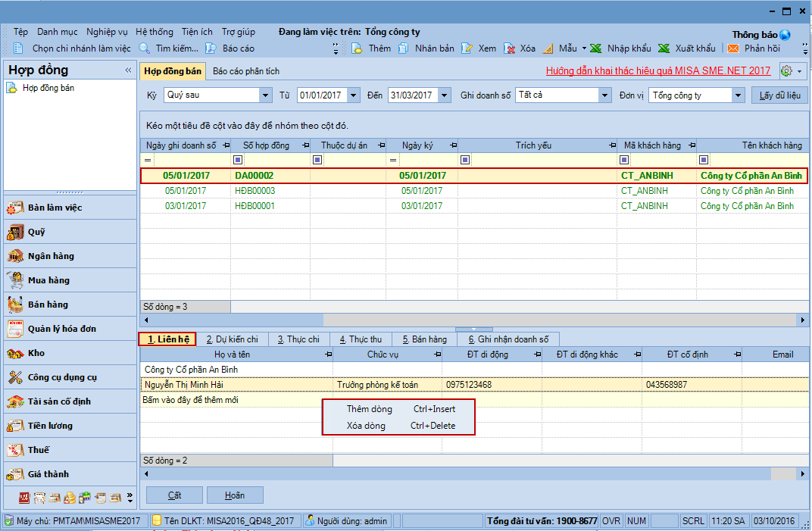812x531 pixels.
Task: Switch to Báo cáo phân tích tab
Action: (x=246, y=71)
